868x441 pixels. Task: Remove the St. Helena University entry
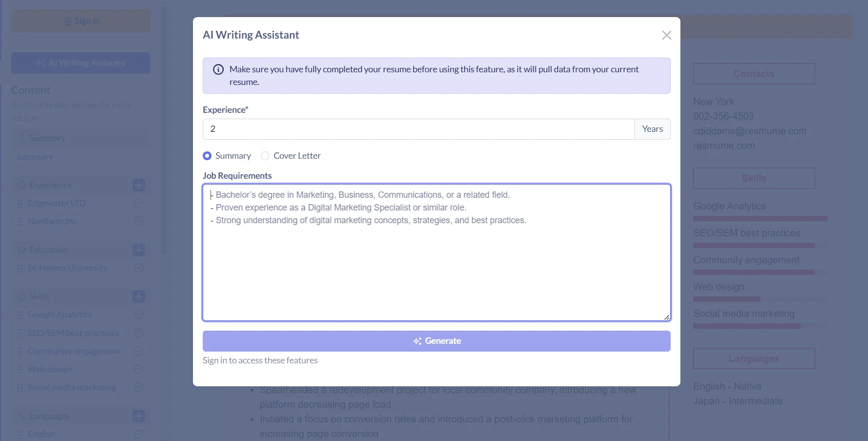click(x=139, y=268)
